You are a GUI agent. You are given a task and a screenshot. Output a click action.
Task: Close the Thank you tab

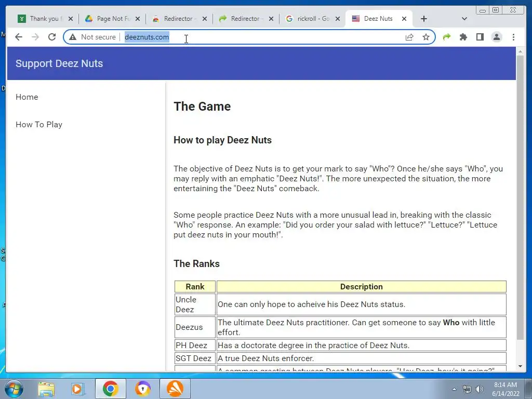[x=70, y=19]
